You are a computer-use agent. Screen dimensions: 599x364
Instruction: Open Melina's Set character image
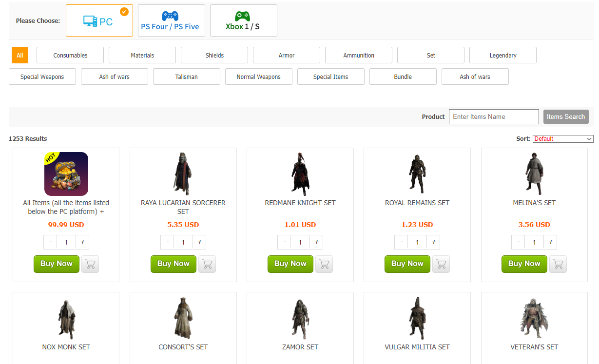point(534,174)
